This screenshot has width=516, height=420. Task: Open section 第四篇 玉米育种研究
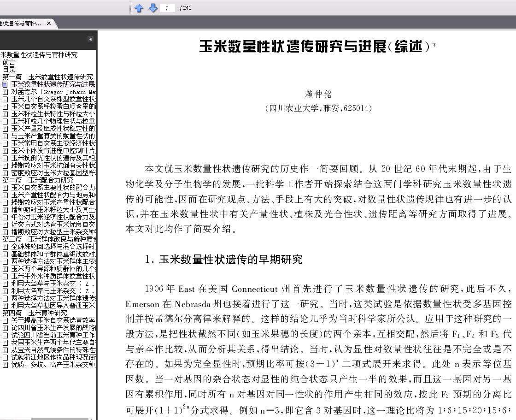click(x=35, y=313)
